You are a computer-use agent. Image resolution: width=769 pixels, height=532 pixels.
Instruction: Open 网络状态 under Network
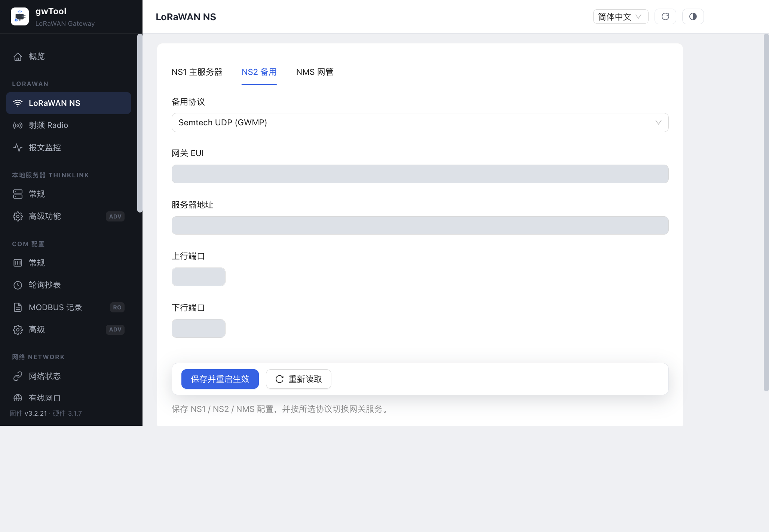click(68, 376)
